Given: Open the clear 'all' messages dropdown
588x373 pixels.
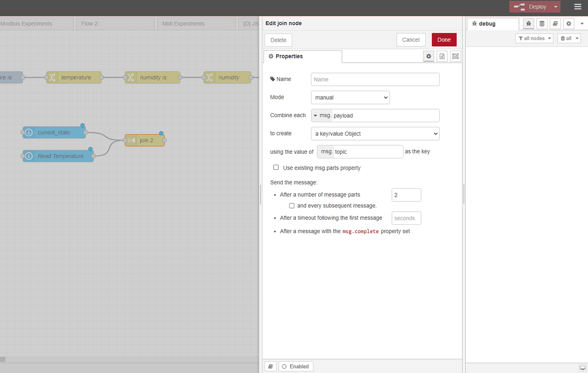Looking at the screenshot, I should pos(569,38).
